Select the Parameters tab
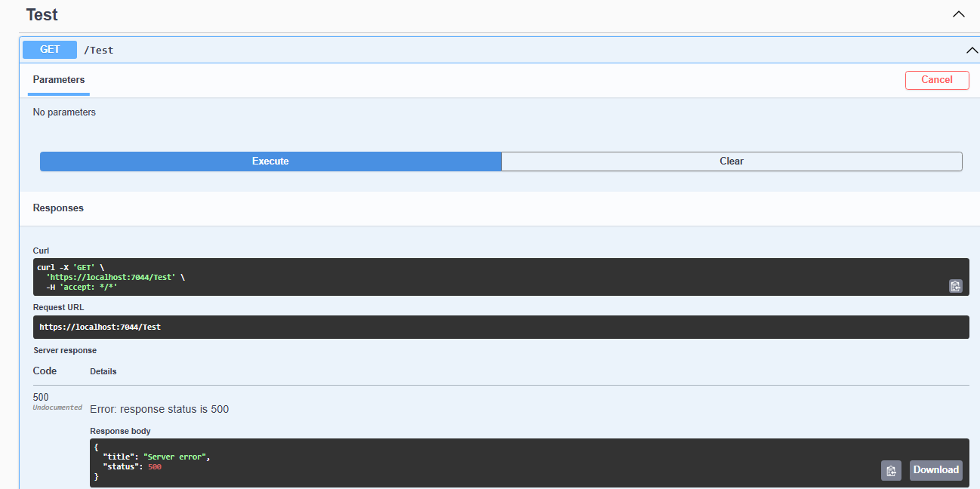Viewport: 980px width, 489px height. click(59, 80)
